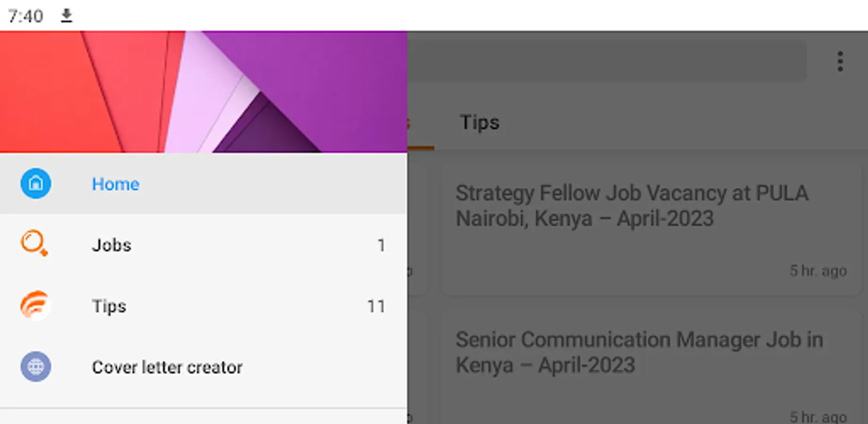Open Strategy Fellow Job Vacancy at PULA post

pos(652,229)
